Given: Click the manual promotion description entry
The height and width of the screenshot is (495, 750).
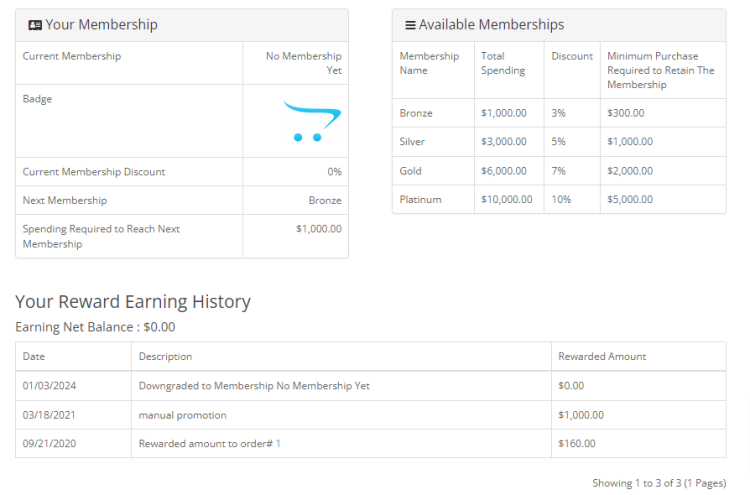Looking at the screenshot, I should [x=182, y=415].
